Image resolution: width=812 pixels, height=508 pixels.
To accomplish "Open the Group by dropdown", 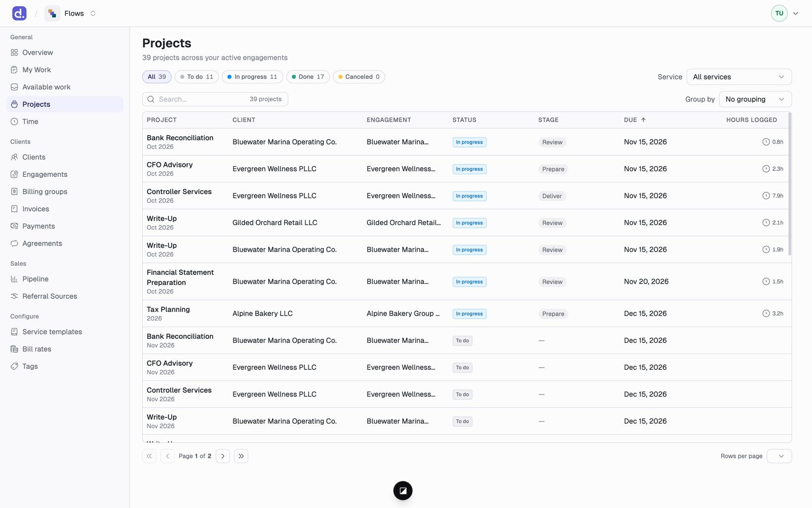I will 755,99.
